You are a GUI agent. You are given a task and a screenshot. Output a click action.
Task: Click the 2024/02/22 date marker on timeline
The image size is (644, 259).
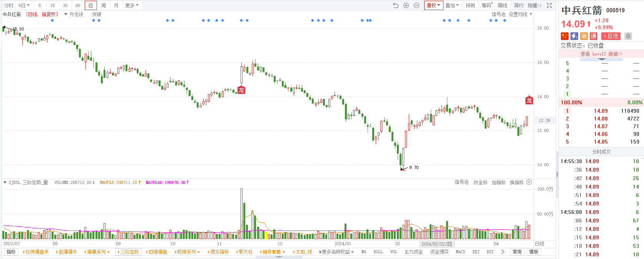[437, 244]
